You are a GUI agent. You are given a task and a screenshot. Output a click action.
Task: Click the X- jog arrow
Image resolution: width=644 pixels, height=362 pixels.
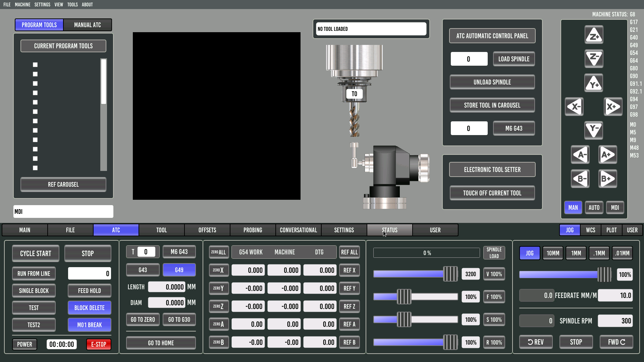[x=574, y=107]
